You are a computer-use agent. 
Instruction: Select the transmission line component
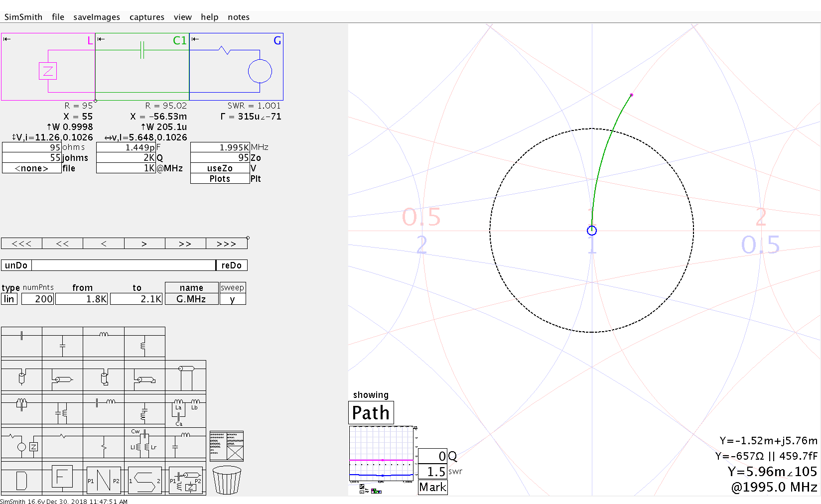pyautogui.click(x=185, y=377)
